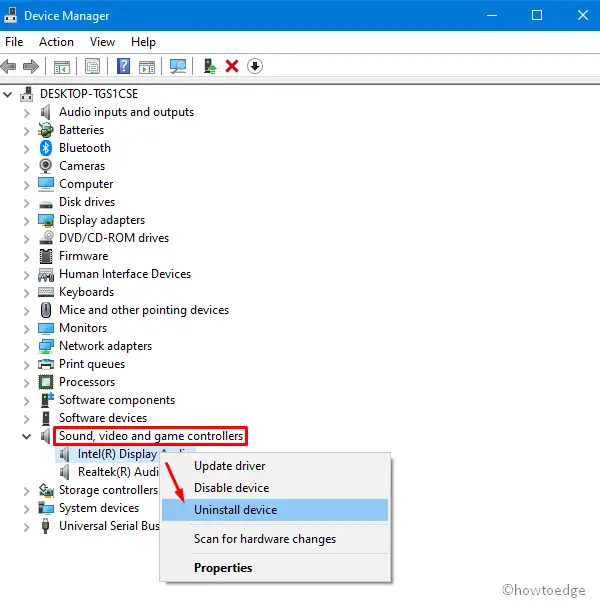Select Update driver in the context menu
Viewport: 600px width, 606px height.
pos(229,466)
